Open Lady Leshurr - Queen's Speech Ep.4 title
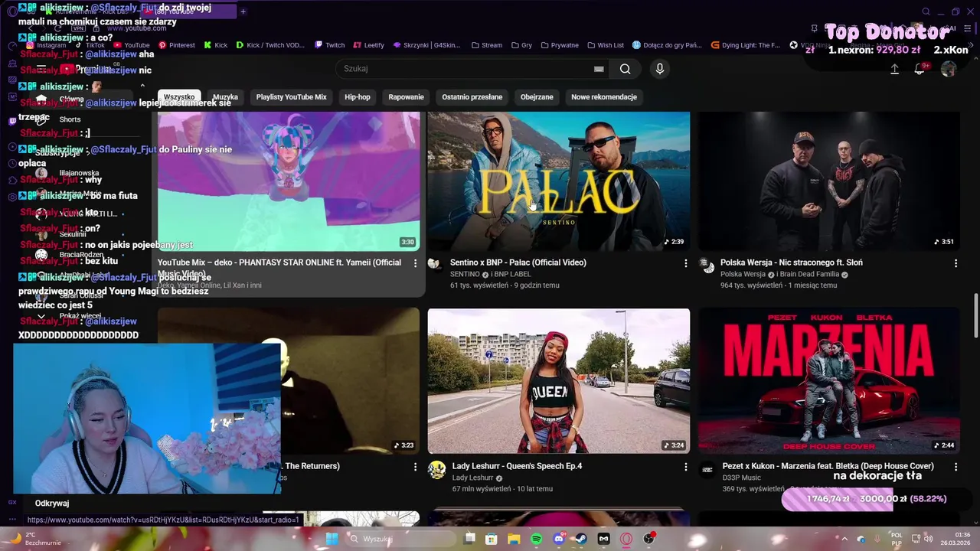980x551 pixels. 517,466
